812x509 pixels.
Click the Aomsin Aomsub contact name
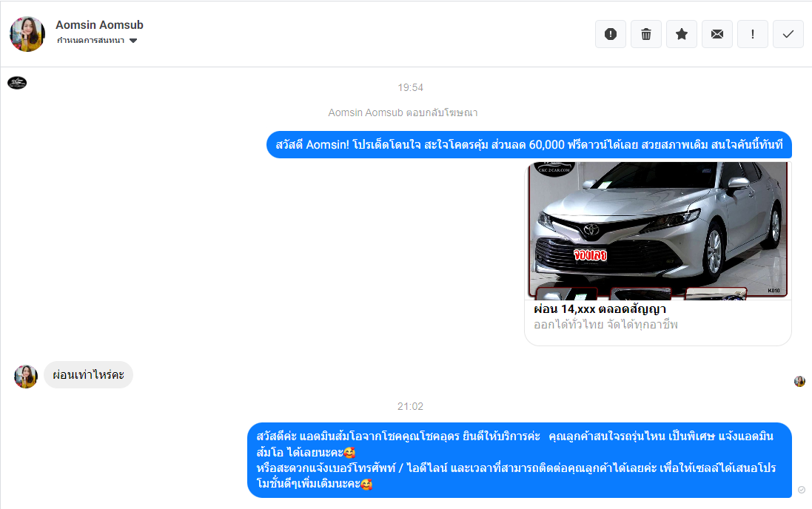click(99, 25)
